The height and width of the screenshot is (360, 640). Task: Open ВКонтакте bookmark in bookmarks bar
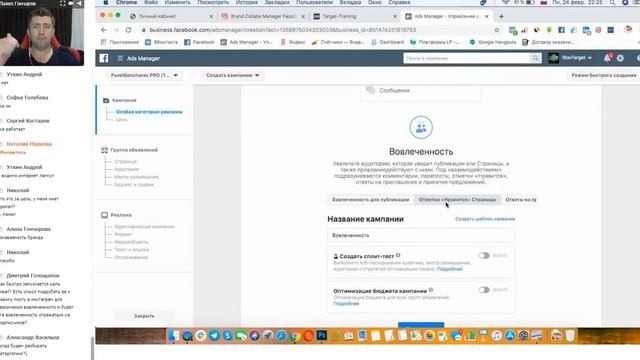click(162, 42)
